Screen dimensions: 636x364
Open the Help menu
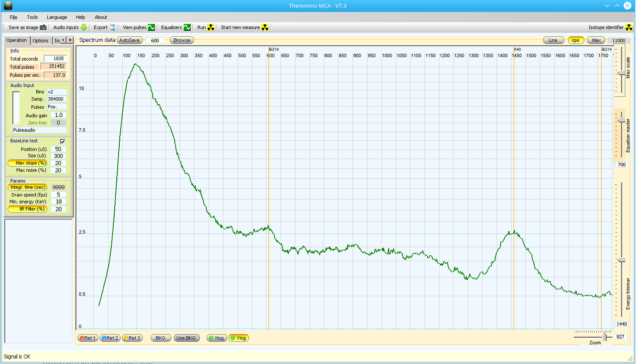(x=80, y=17)
